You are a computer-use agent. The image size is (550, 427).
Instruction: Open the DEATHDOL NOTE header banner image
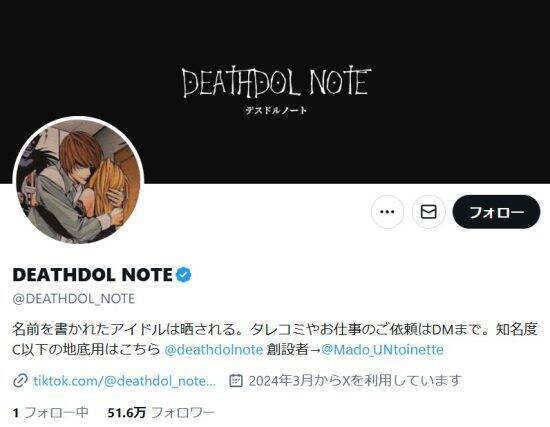coord(275,92)
